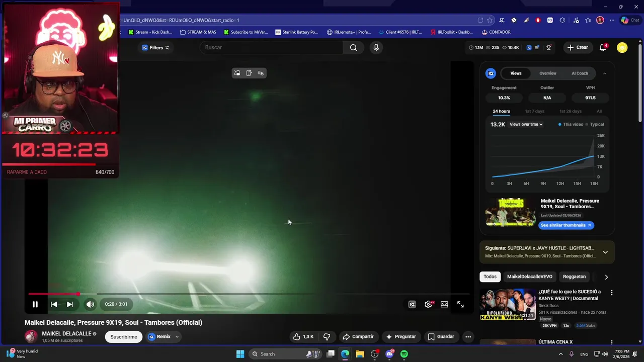Open more actions menu beside Guardar
644x362 pixels.
coord(468,337)
